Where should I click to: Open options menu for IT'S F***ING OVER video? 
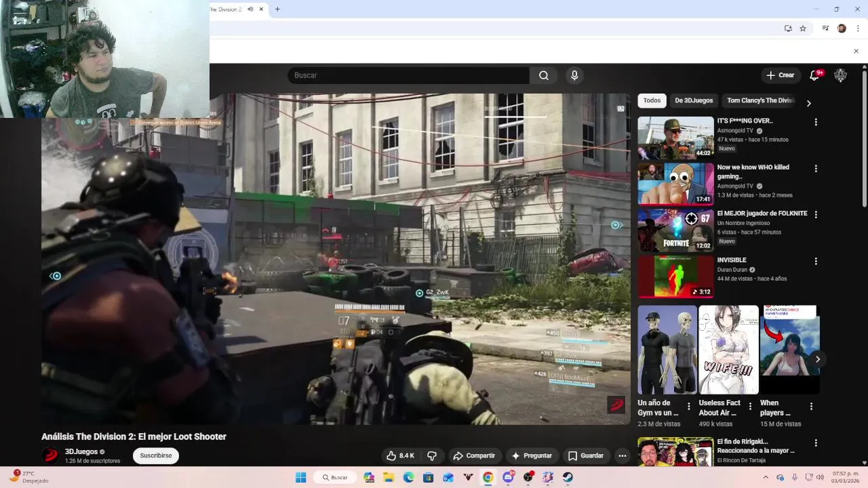coord(816,122)
